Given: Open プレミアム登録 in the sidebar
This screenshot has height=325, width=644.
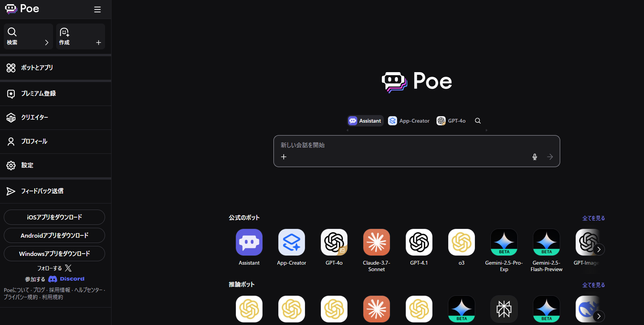Looking at the screenshot, I should click(55, 94).
